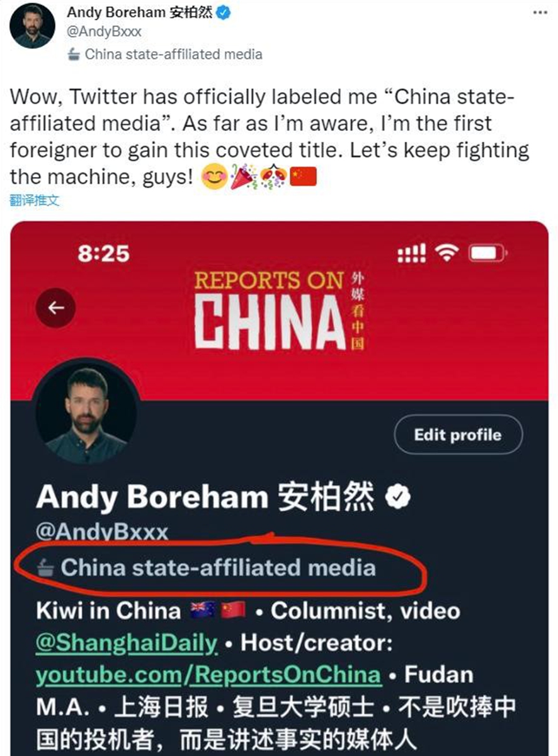Click the @AndyBxxx handle under author name
Viewport: 558px width, 756px height.
click(x=104, y=31)
